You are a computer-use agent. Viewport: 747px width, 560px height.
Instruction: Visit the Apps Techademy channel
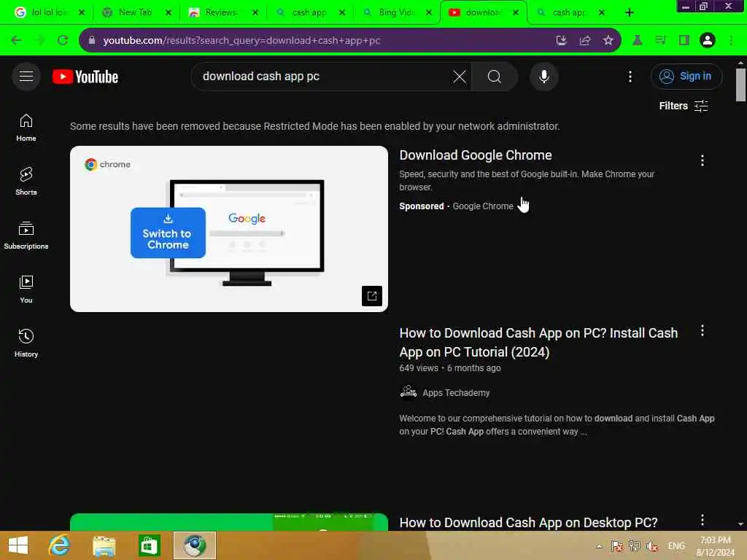pyautogui.click(x=456, y=393)
